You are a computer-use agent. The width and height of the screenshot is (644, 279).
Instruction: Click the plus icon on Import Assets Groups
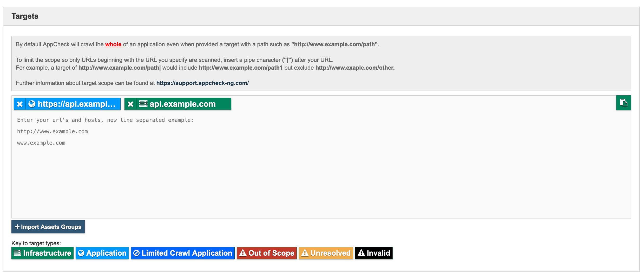(x=17, y=227)
